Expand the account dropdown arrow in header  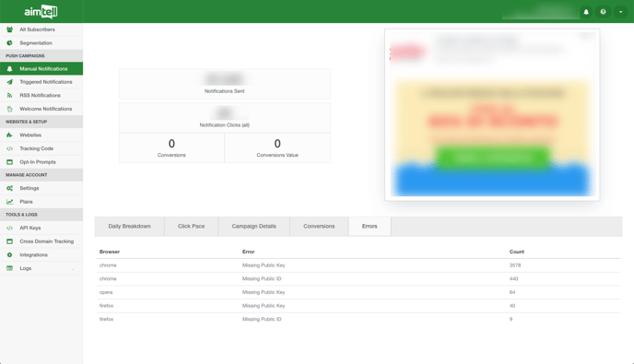tap(620, 12)
